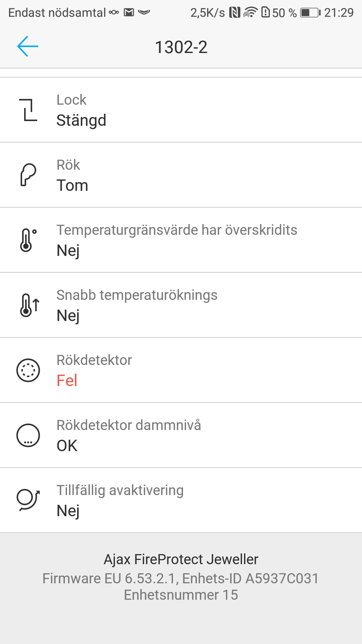Tap the smoke detector dust level icon
Screen dimensions: 362x644
28,435
